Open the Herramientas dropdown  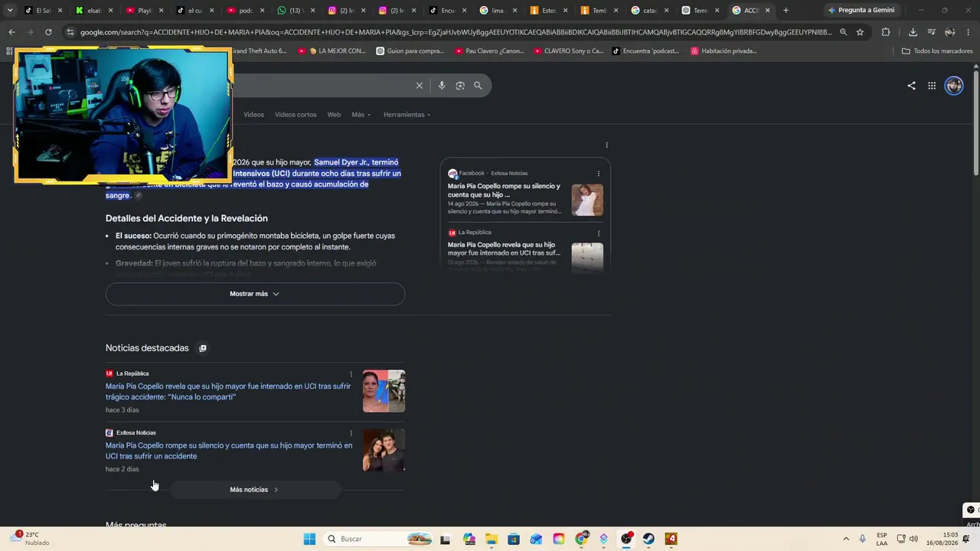coord(407,115)
